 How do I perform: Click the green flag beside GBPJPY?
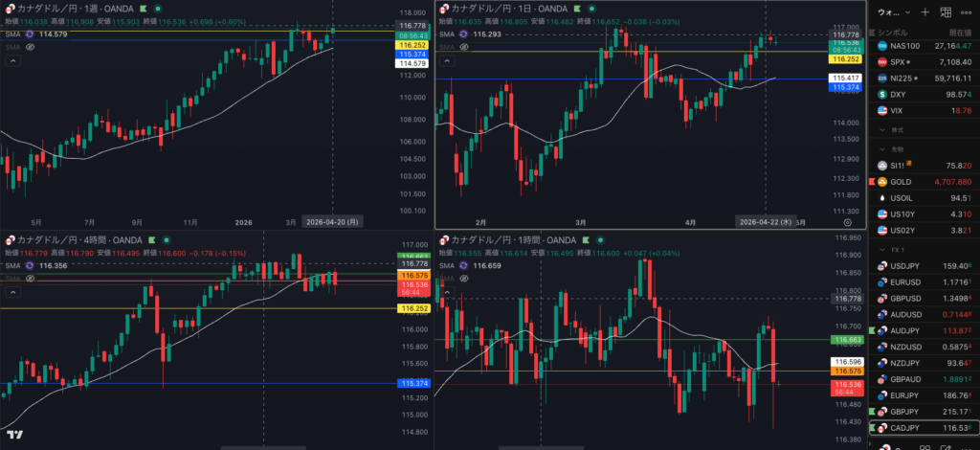click(871, 412)
